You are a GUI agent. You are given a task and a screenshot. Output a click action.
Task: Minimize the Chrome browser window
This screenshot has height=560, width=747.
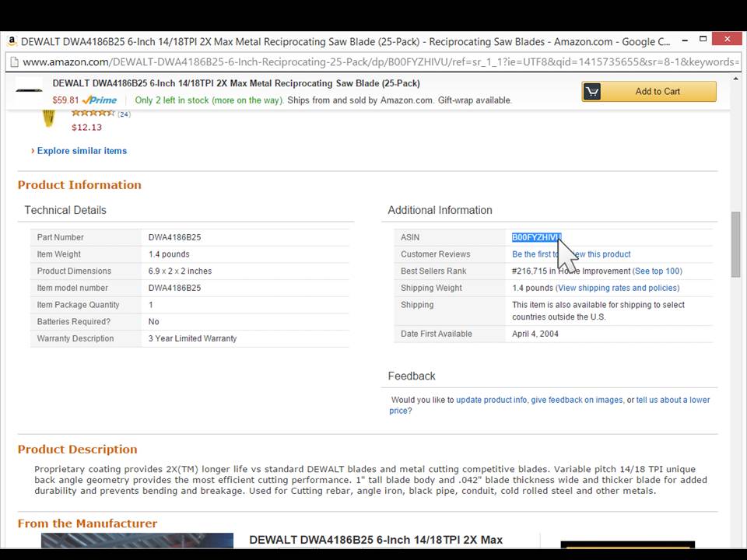pyautogui.click(x=685, y=40)
